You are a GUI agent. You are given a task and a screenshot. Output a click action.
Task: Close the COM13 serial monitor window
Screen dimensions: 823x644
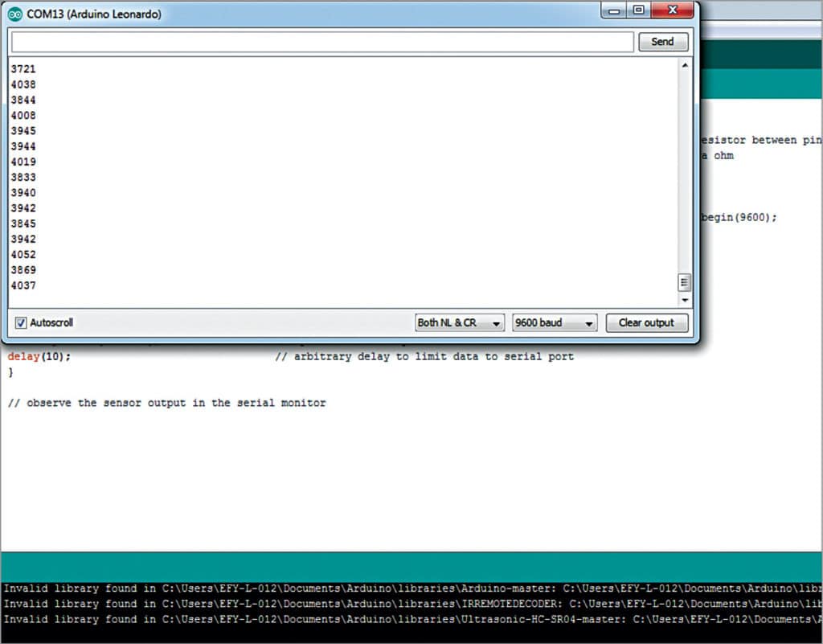[x=672, y=10]
